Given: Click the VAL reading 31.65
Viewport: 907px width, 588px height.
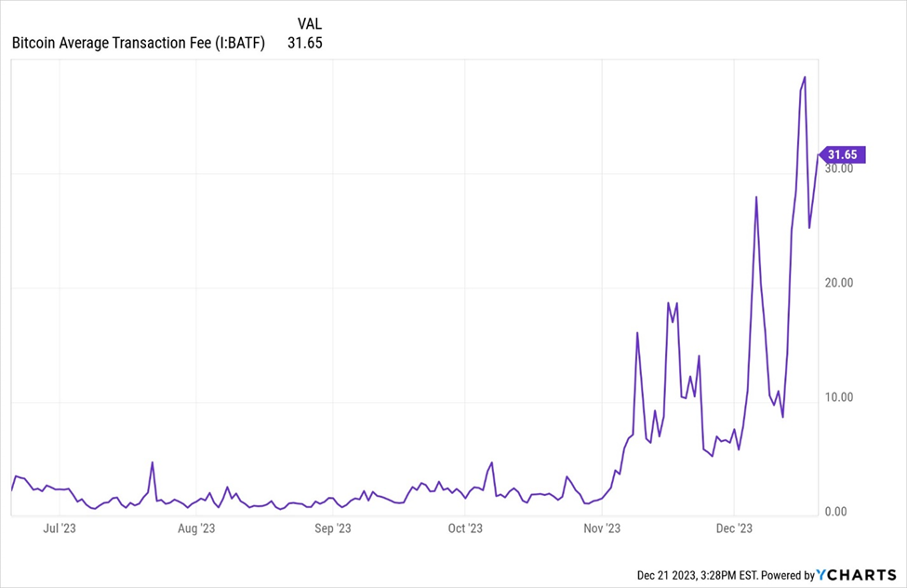Looking at the screenshot, I should click(x=304, y=43).
